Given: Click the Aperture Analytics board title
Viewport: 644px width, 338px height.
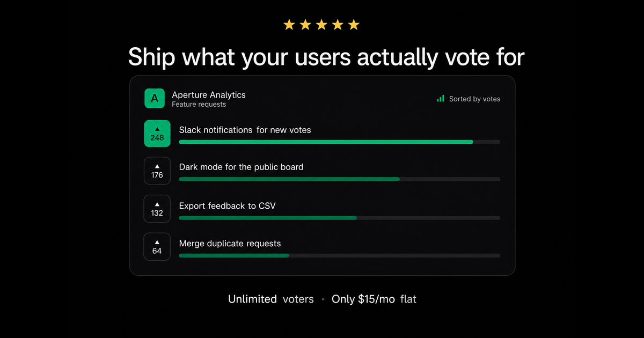Looking at the screenshot, I should [x=209, y=95].
